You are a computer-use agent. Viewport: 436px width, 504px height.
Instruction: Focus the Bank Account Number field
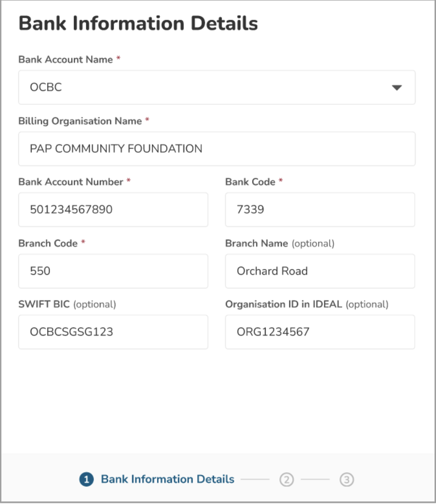coord(113,210)
